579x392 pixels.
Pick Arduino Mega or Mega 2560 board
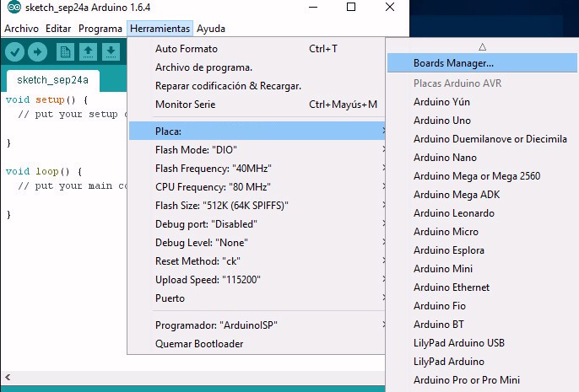point(476,176)
